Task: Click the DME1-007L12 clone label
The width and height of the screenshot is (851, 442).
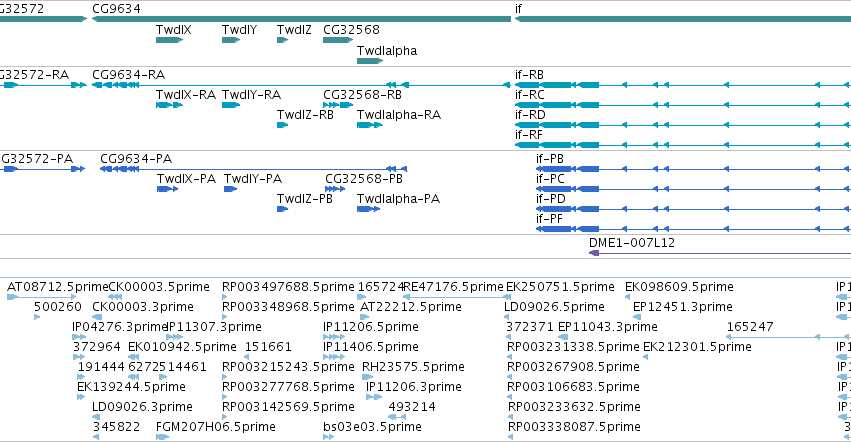Action: point(632,243)
